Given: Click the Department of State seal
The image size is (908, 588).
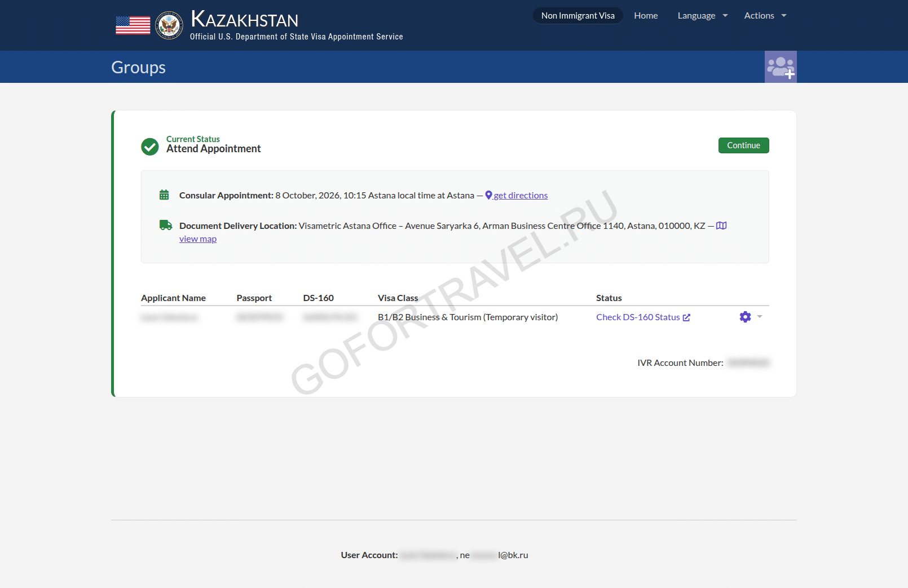Looking at the screenshot, I should coord(169,25).
